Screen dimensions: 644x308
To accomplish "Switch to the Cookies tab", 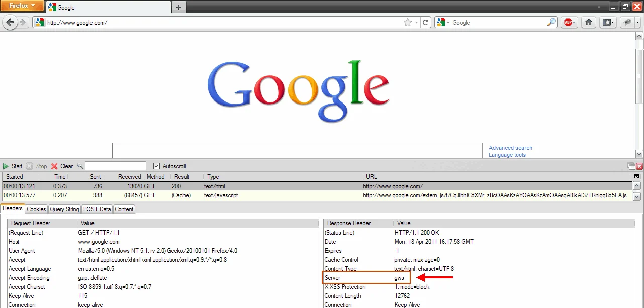I will click(36, 209).
